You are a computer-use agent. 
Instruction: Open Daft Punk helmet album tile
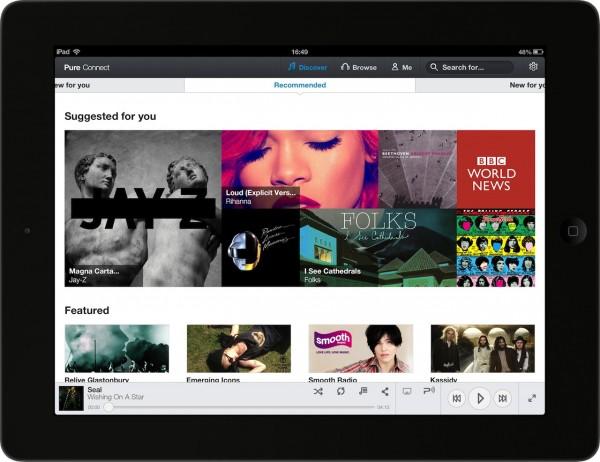260,248
